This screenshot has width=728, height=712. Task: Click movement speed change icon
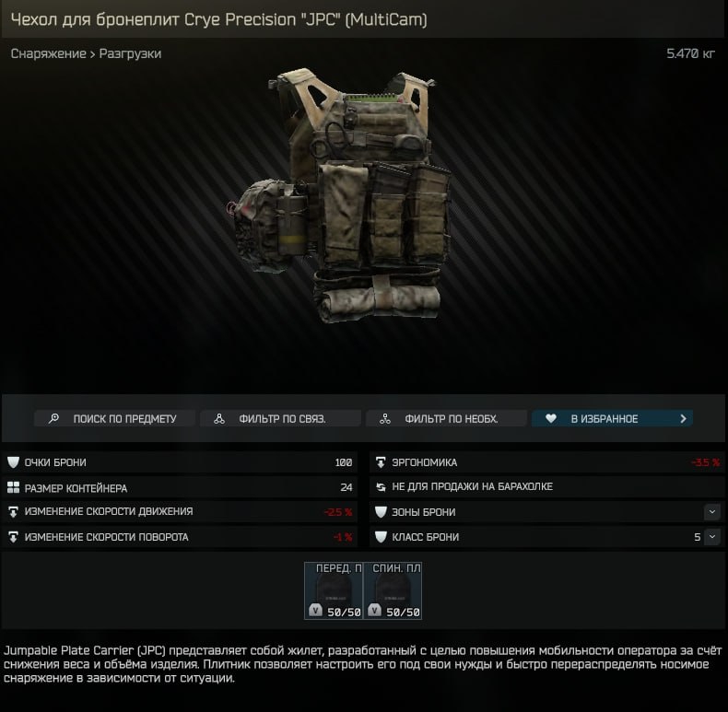click(14, 512)
